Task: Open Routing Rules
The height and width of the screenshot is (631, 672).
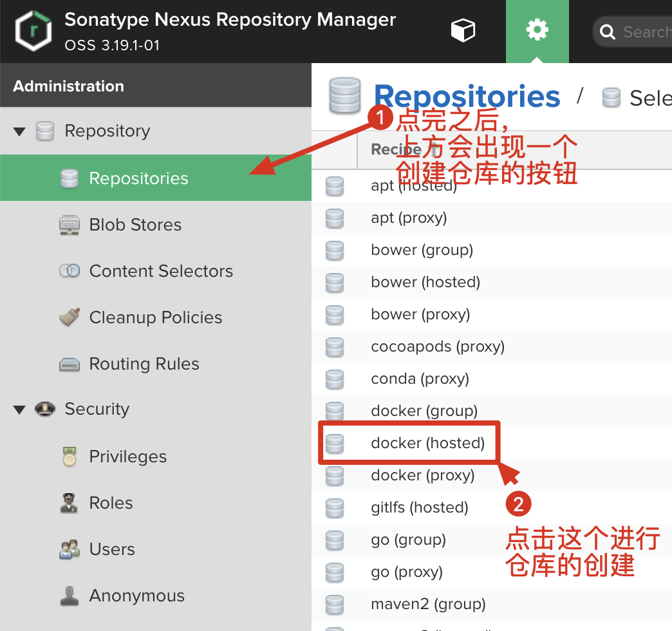Action: click(x=144, y=364)
